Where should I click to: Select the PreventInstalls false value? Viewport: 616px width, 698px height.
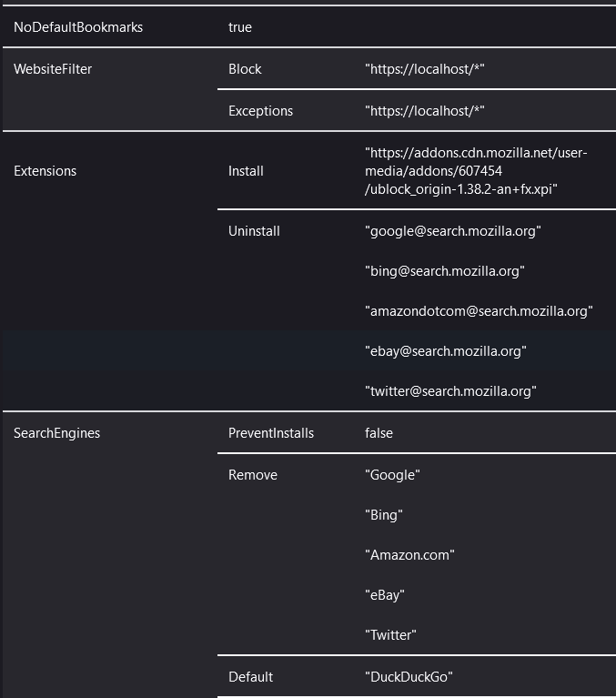click(x=379, y=433)
